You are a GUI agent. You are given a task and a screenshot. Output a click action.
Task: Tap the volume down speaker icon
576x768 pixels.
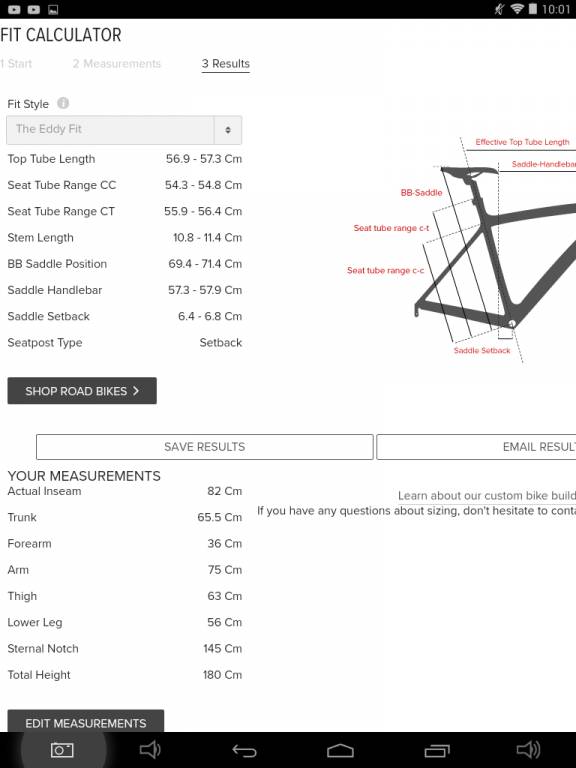click(149, 749)
